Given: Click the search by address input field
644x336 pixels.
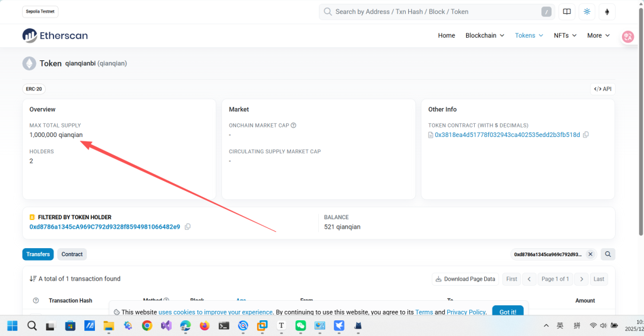Looking at the screenshot, I should (x=434, y=11).
